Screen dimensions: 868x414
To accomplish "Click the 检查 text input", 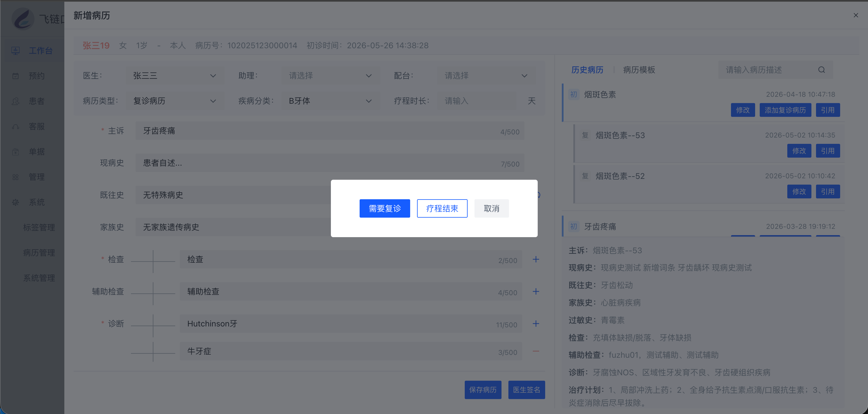I will coord(351,259).
